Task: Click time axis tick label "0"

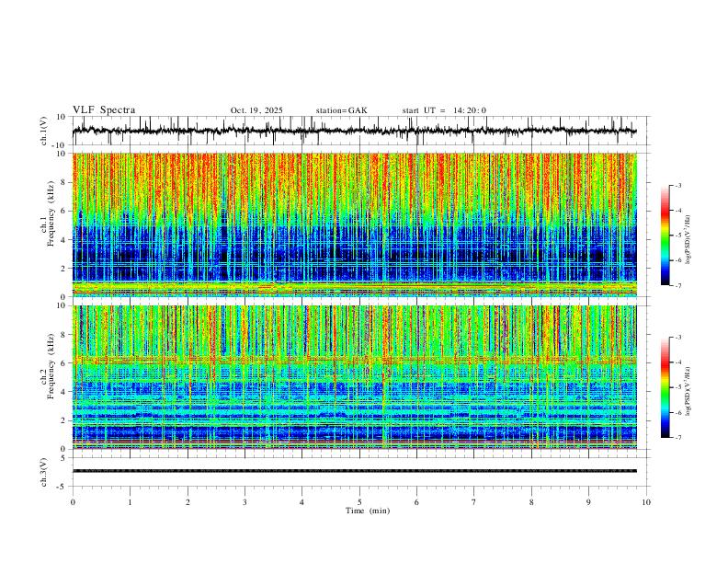Action: [x=73, y=502]
